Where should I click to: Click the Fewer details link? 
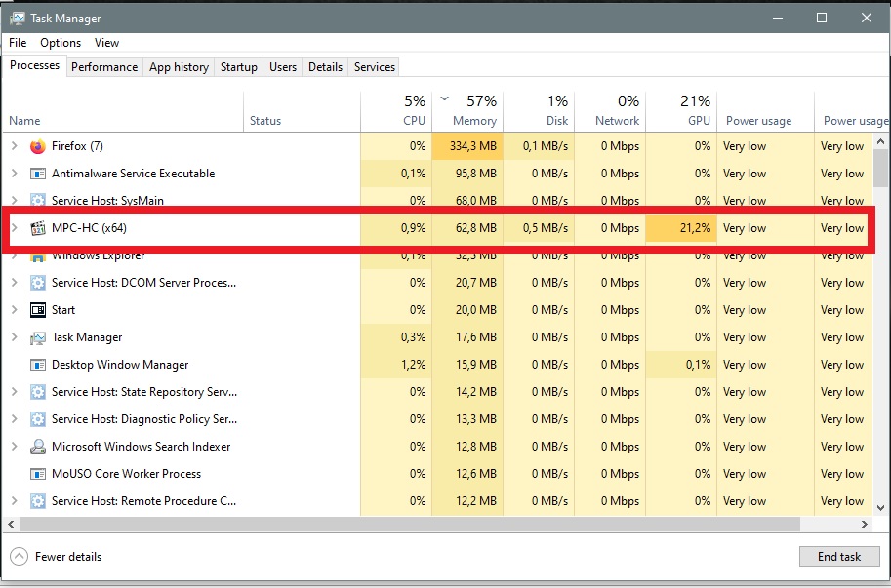tap(68, 557)
